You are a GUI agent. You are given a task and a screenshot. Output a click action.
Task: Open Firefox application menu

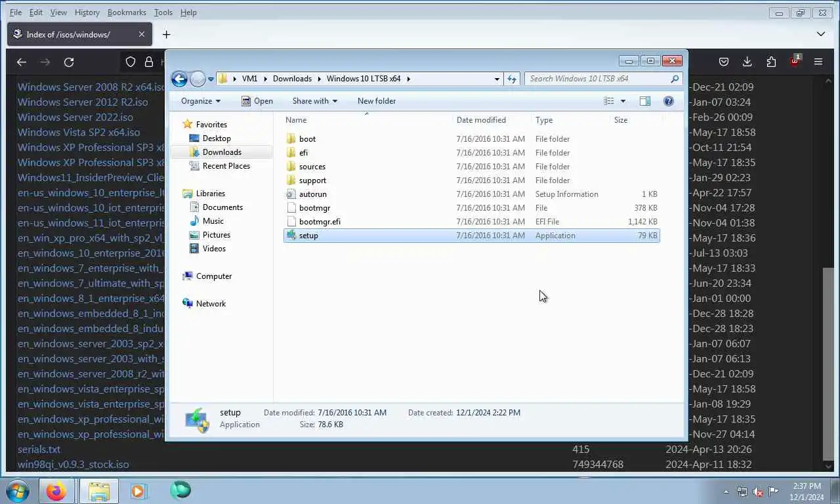point(818,62)
